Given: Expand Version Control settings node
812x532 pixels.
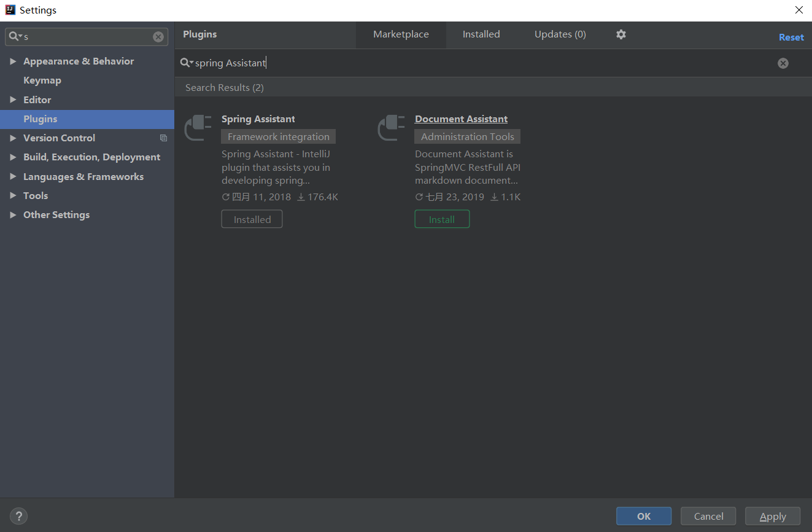Looking at the screenshot, I should [13, 138].
